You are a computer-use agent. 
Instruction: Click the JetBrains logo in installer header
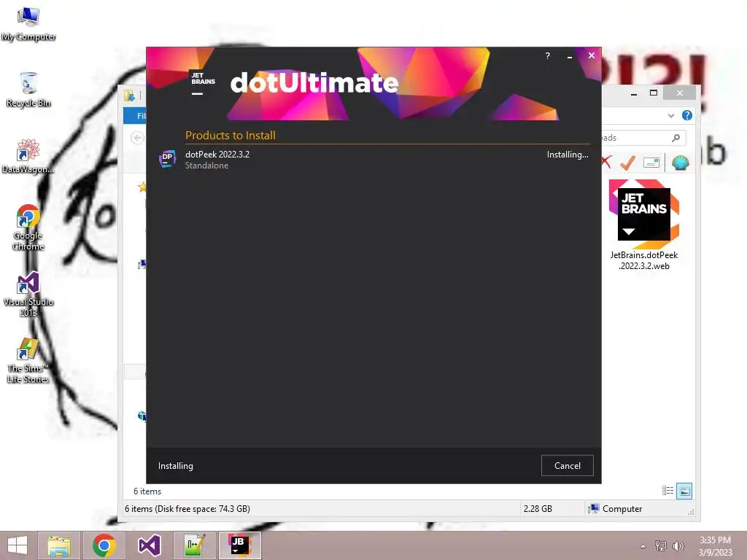[203, 83]
